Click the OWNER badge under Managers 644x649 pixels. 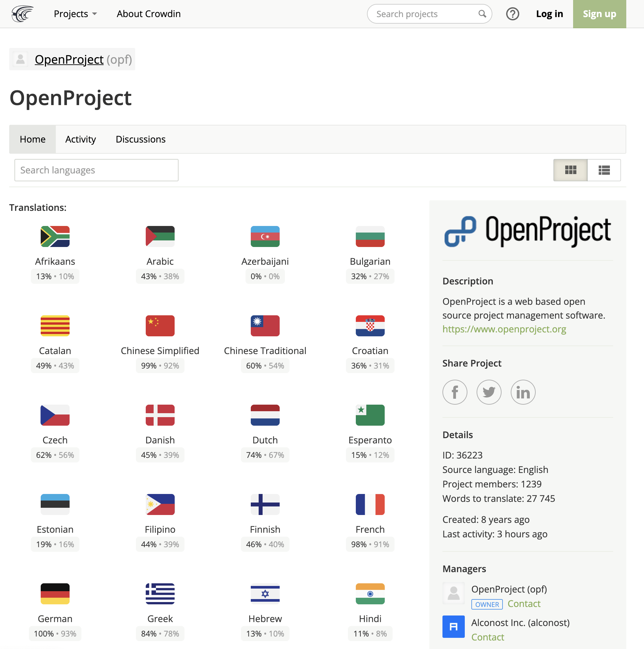point(487,604)
